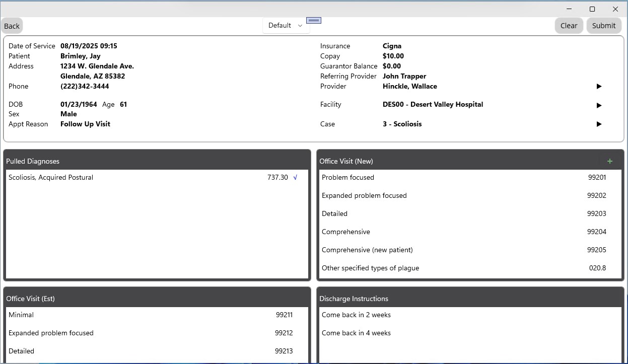This screenshot has width=628, height=364.
Task: Expand the Case arrow for 3 - Scoliosis
Action: [x=599, y=124]
